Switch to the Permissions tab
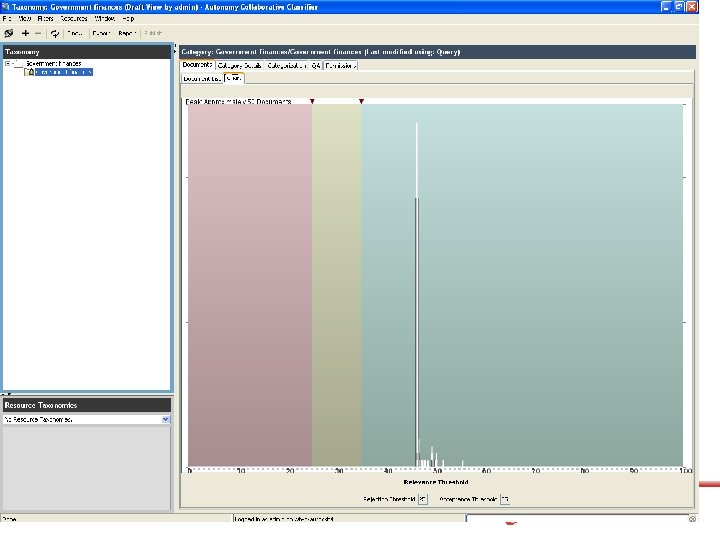 click(x=341, y=66)
